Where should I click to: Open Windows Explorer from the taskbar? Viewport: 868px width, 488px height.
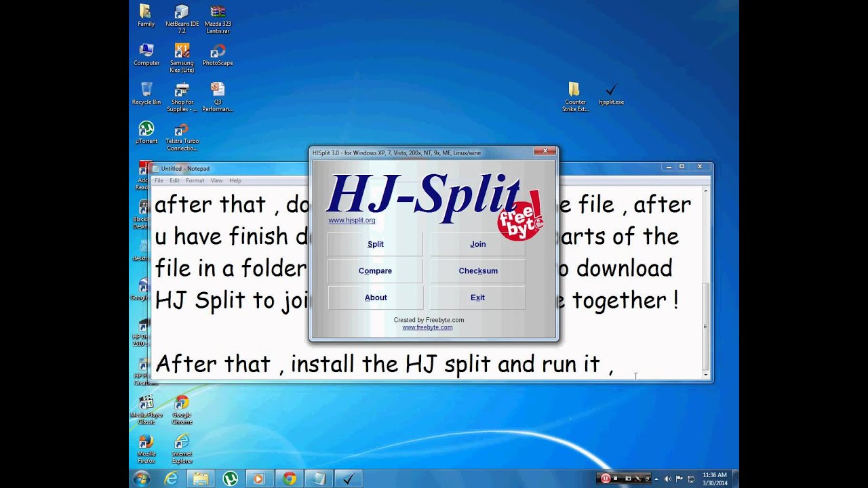[201, 479]
